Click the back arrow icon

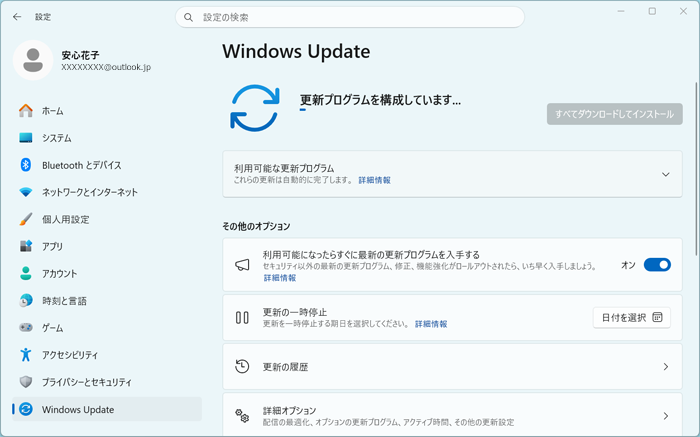point(17,17)
